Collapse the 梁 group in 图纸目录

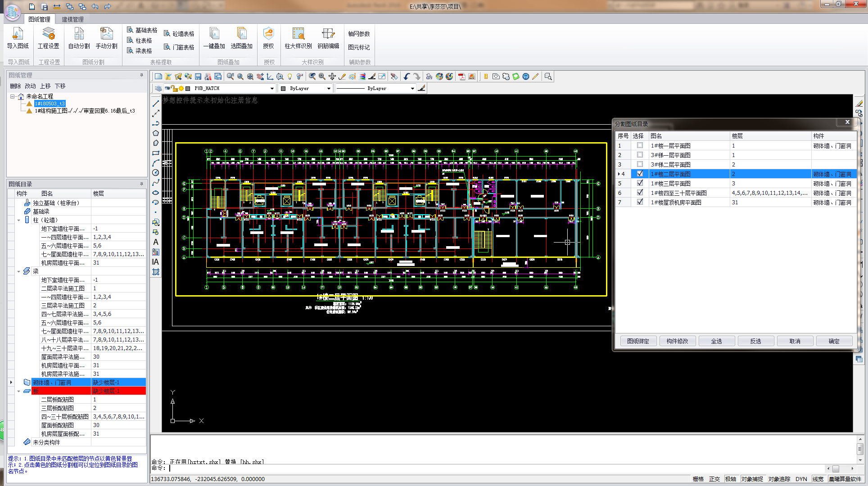pyautogui.click(x=18, y=271)
